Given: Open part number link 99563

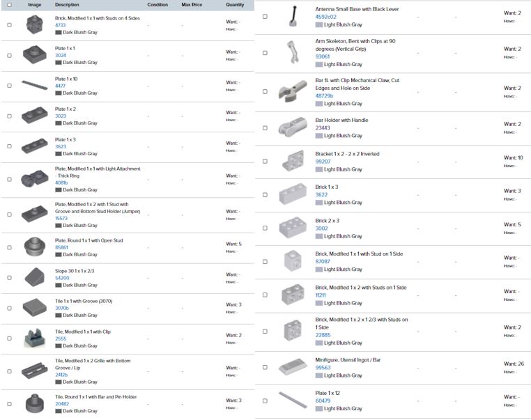Looking at the screenshot, I should tap(323, 368).
